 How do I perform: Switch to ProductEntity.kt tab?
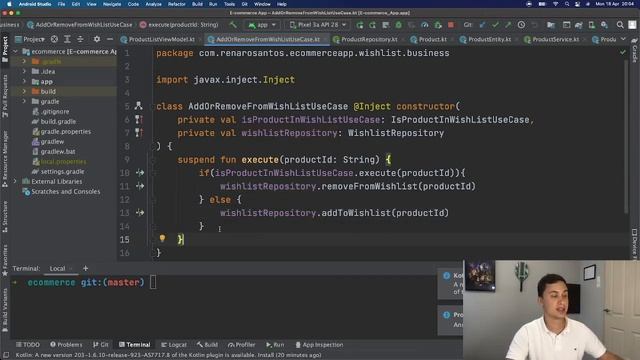pos(485,39)
